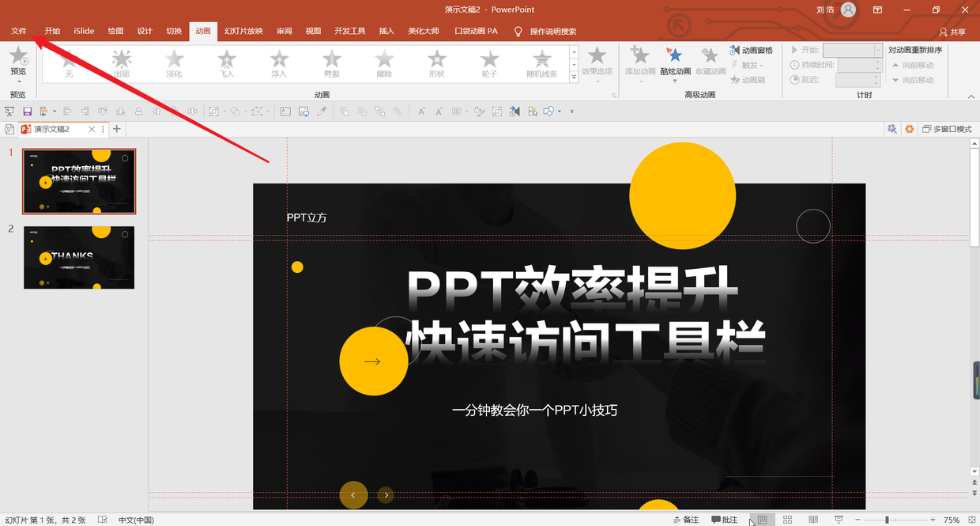Click the insert text box toolbar icon
This screenshot has width=980, height=526.
[285, 112]
